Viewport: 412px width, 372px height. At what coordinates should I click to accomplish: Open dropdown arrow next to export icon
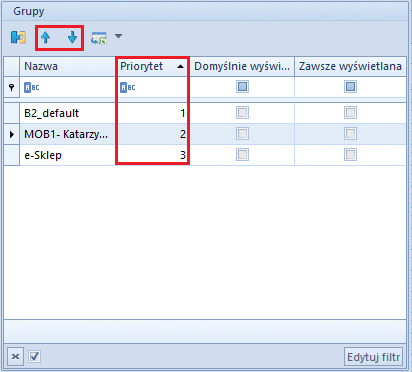[x=118, y=36]
